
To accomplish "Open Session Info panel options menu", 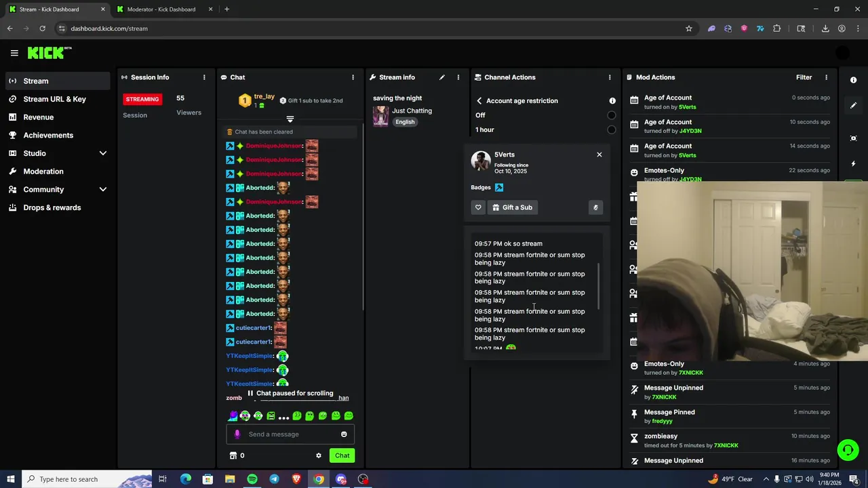I will pyautogui.click(x=204, y=77).
